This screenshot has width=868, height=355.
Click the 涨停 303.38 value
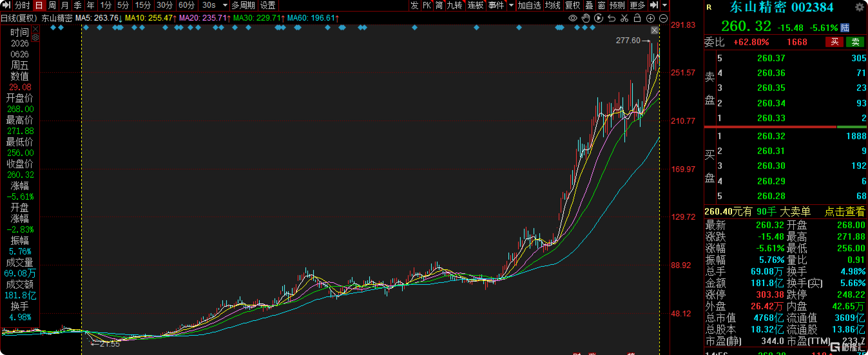click(770, 295)
